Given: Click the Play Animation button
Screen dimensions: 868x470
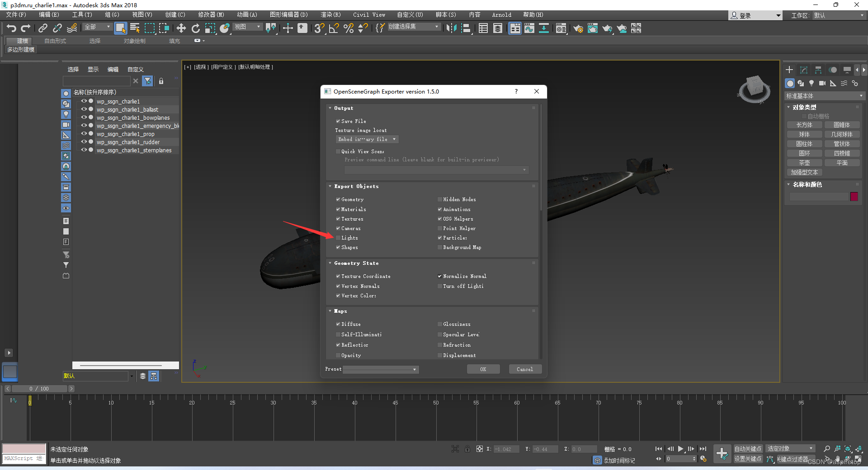Looking at the screenshot, I should click(680, 449).
